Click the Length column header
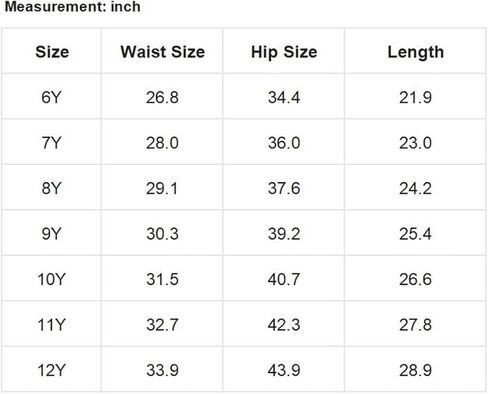The width and height of the screenshot is (488, 394). (x=415, y=52)
